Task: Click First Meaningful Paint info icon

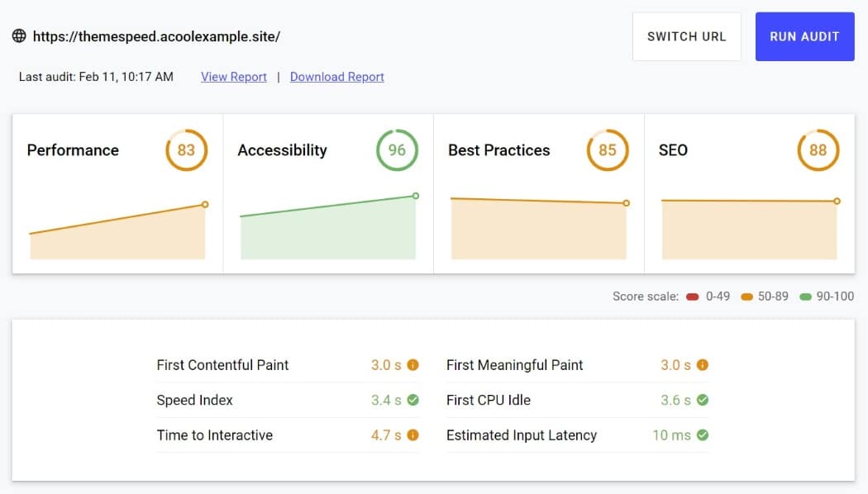Action: click(x=702, y=364)
